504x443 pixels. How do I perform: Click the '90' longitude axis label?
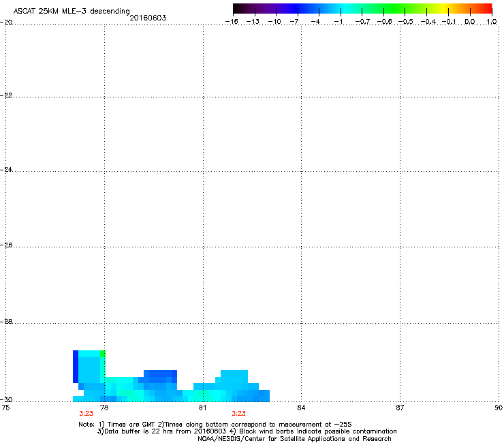[x=499, y=408]
